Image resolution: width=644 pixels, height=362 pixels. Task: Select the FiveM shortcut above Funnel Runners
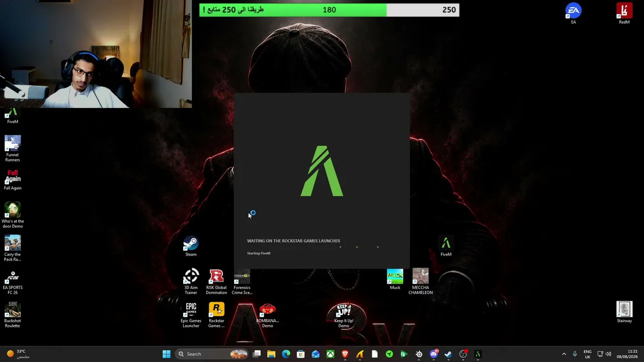point(13,116)
